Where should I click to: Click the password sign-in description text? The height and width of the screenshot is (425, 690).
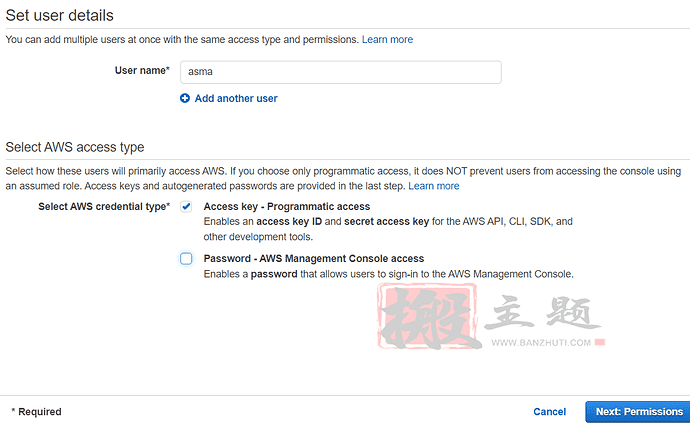click(x=388, y=274)
